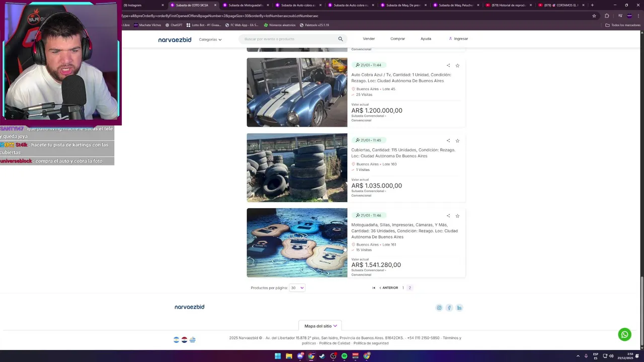Go to ANTERIOR page

click(x=388, y=288)
